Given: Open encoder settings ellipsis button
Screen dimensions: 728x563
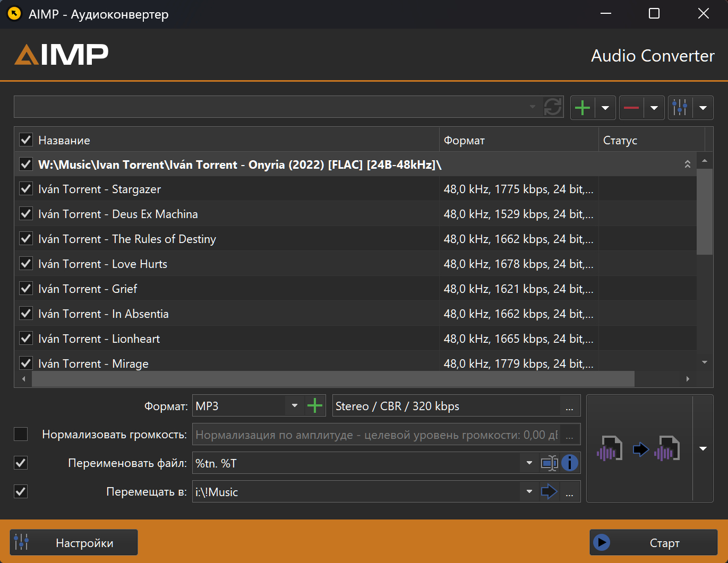Looking at the screenshot, I should [x=570, y=406].
